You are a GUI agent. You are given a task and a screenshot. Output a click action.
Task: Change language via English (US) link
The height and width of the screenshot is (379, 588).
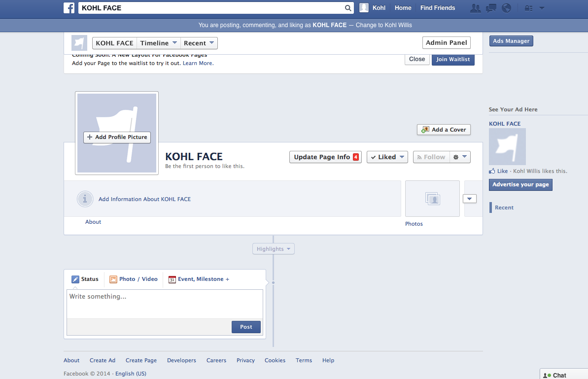(131, 374)
